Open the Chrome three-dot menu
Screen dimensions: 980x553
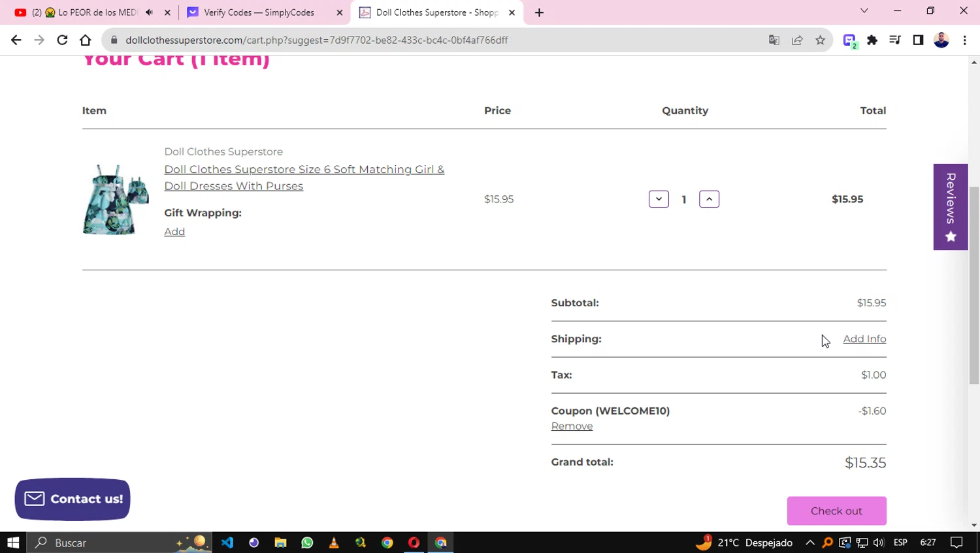(965, 40)
